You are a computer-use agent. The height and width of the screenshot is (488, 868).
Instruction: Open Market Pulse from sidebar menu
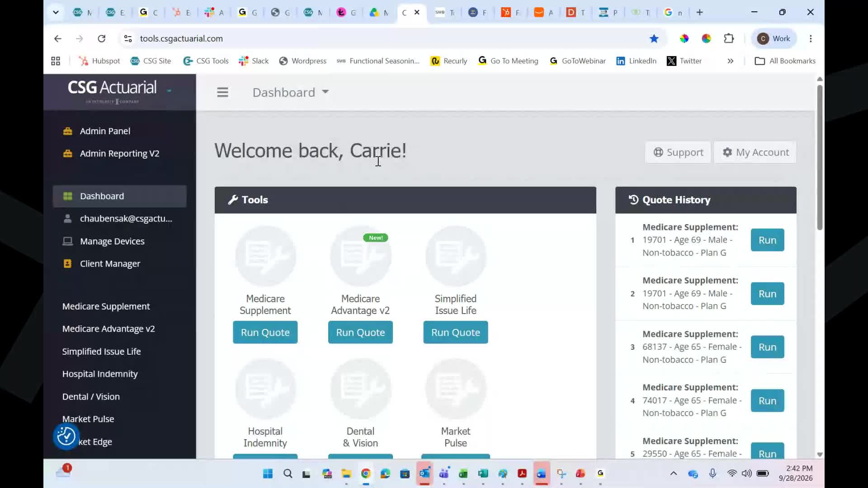(88, 419)
